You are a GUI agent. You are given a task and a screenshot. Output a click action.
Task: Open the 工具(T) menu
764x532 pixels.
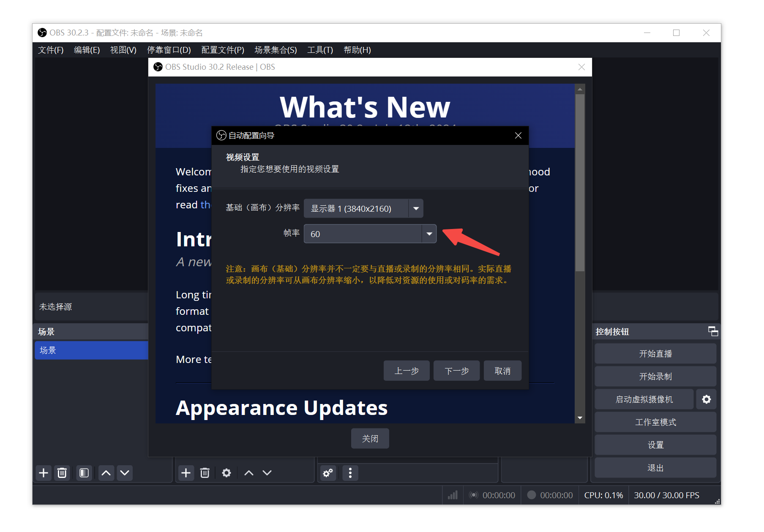[x=320, y=50]
